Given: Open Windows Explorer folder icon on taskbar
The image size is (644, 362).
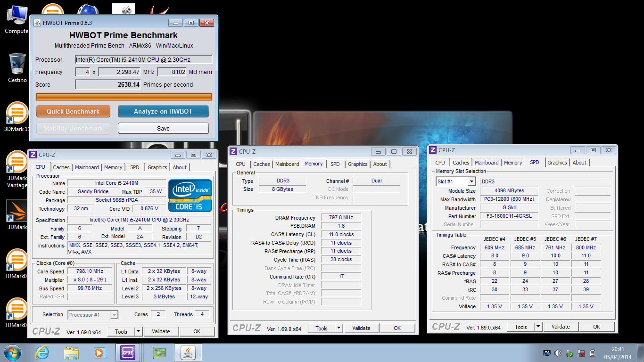Looking at the screenshot, I should pos(72,353).
